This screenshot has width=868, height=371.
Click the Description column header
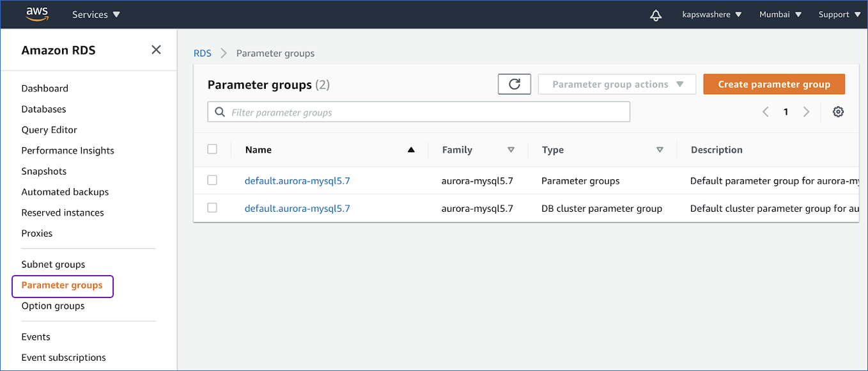717,150
